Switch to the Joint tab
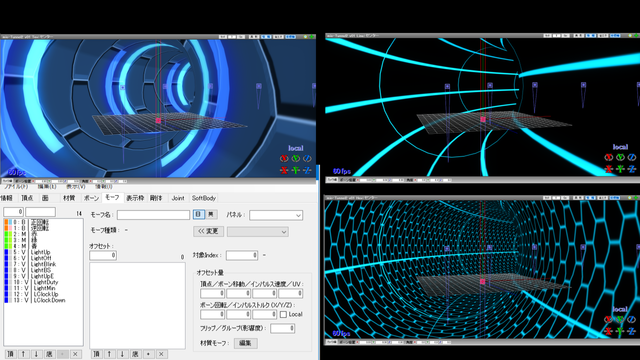This screenshot has width=640, height=360. (178, 198)
